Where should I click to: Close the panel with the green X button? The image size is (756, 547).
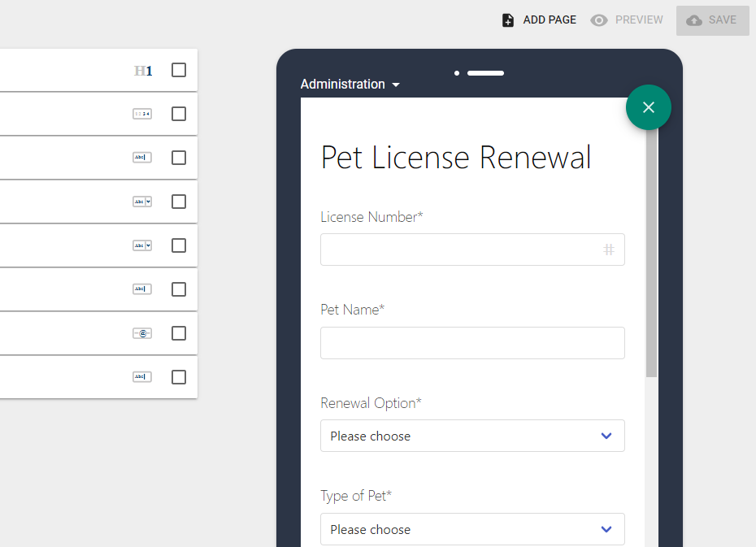(x=649, y=107)
